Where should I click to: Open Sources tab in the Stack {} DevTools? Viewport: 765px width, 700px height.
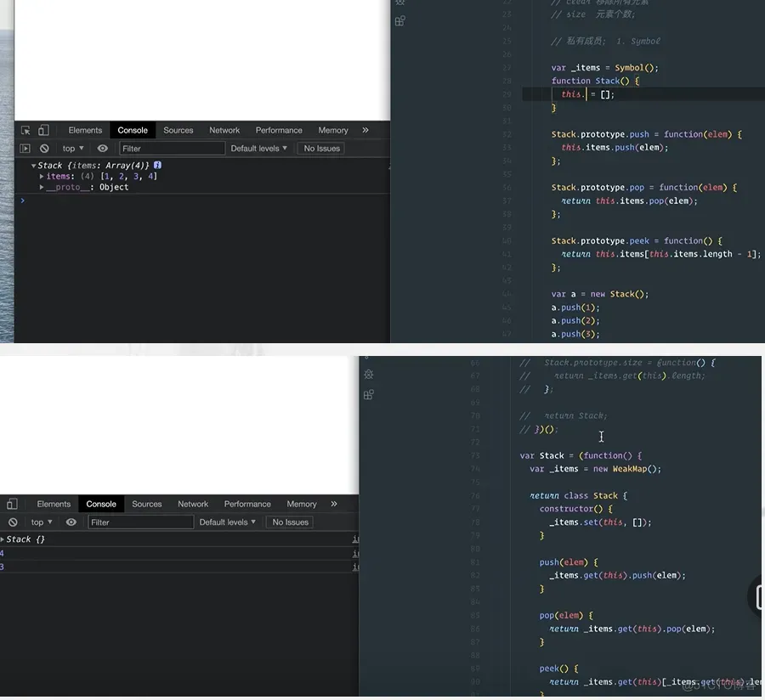[146, 504]
